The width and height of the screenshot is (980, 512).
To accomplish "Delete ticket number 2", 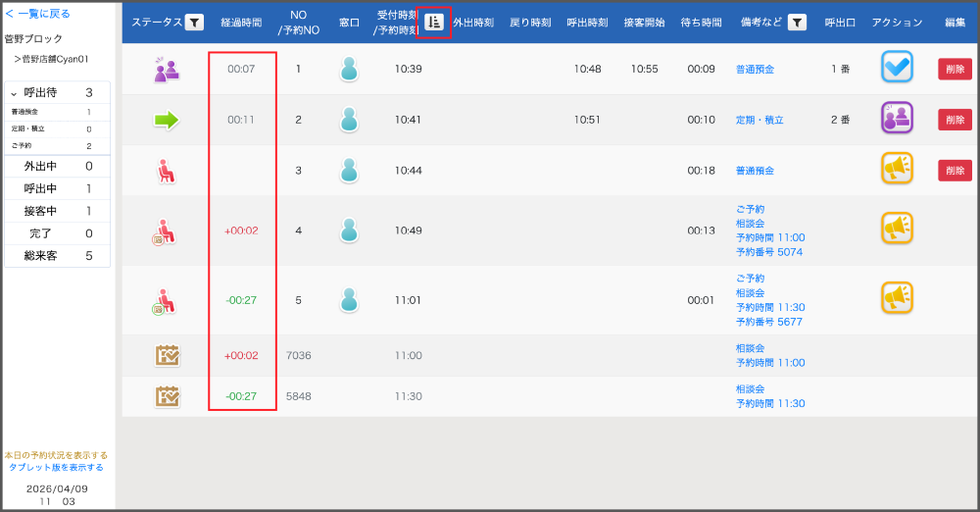I will click(x=955, y=120).
